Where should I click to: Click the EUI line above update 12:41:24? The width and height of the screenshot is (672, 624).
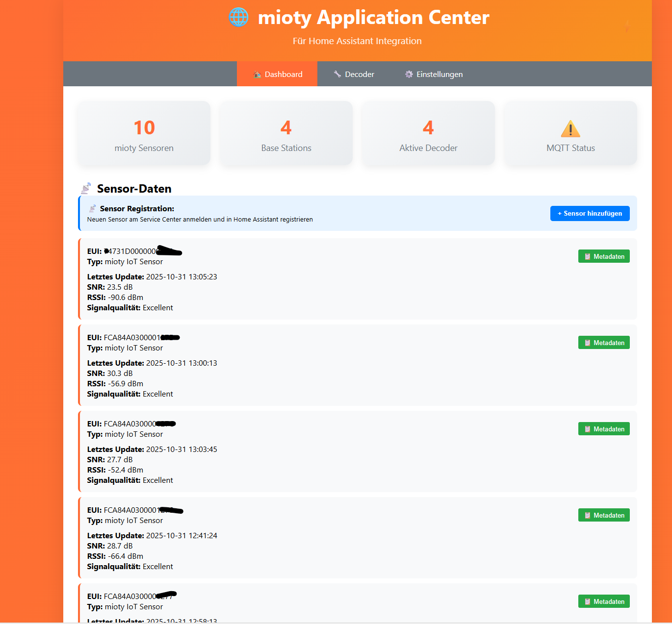point(135,510)
